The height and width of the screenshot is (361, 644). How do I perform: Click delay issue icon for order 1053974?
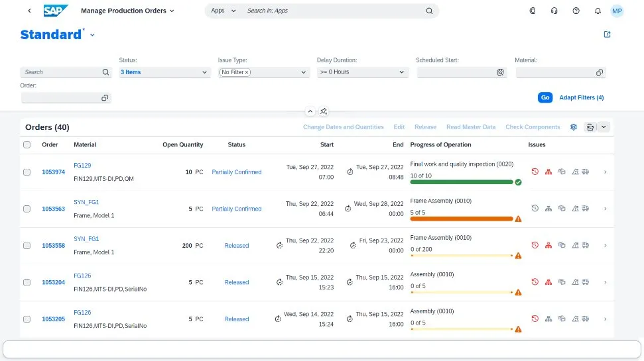point(535,172)
